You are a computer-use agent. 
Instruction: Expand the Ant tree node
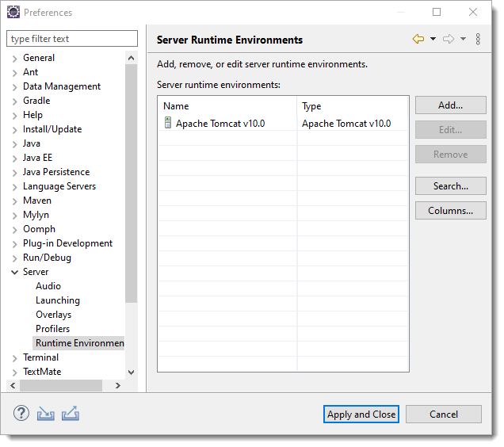coord(14,73)
